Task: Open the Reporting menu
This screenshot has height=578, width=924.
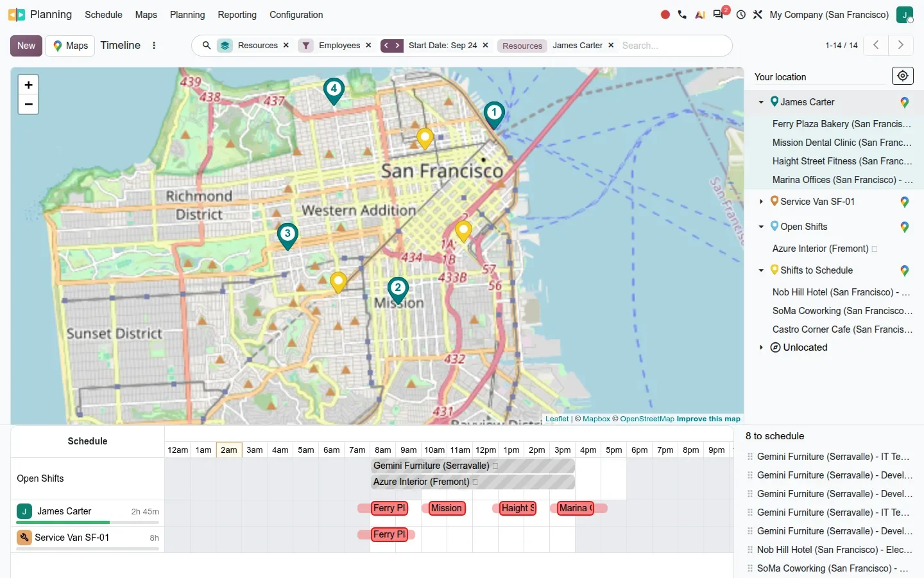Action: (x=237, y=15)
